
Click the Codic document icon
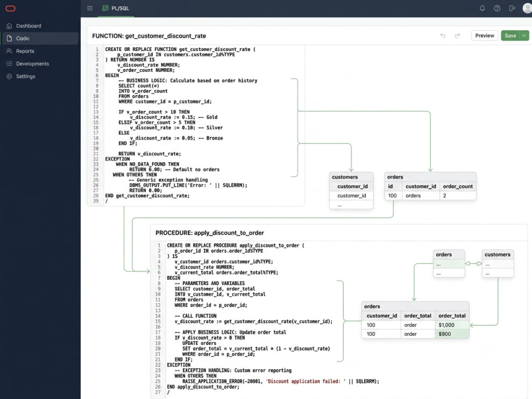pos(10,38)
